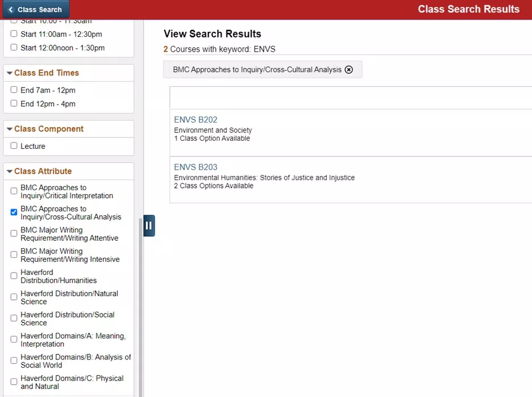Check the Lecture component checkbox
The image size is (532, 397).
[14, 146]
